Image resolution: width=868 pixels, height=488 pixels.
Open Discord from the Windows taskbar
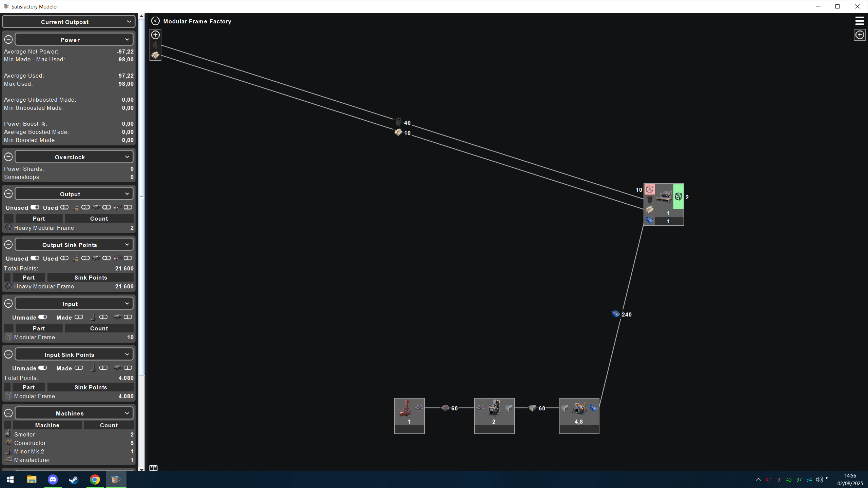click(53, 480)
